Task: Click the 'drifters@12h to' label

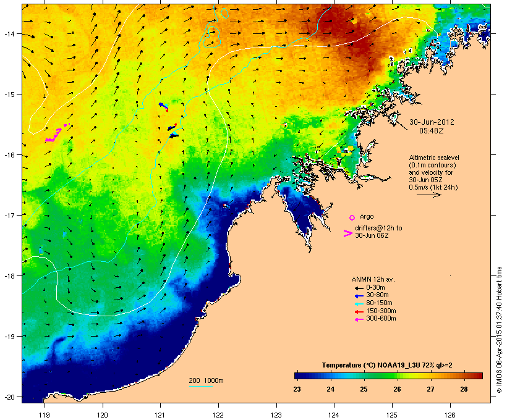Action: [378, 228]
